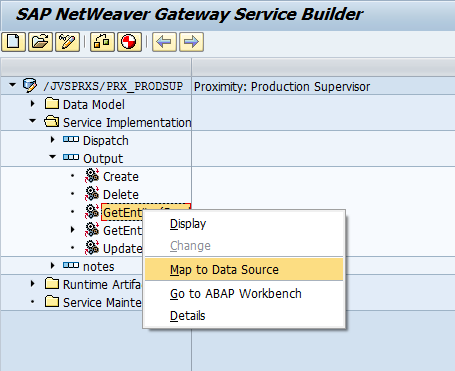Collapse the Output node

(53, 157)
